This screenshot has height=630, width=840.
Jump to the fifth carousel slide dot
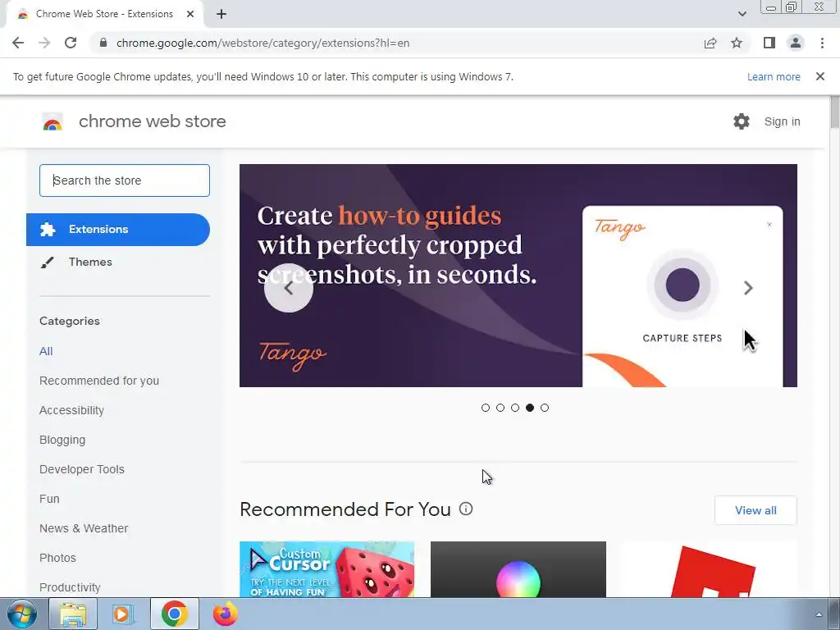tap(545, 408)
